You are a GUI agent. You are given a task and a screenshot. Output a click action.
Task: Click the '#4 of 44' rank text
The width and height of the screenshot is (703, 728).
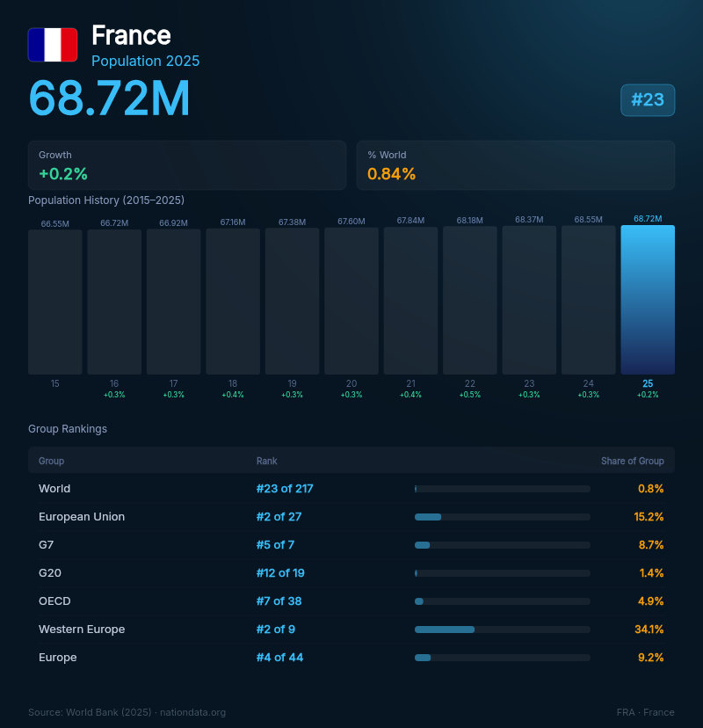(279, 658)
